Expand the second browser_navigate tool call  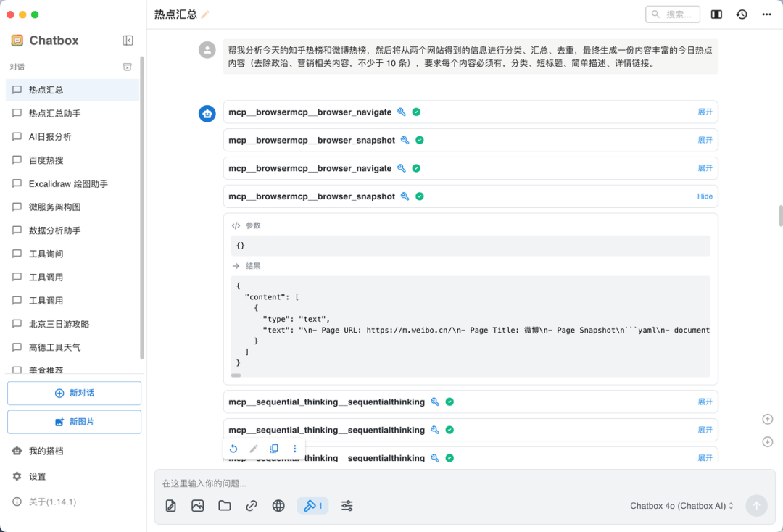(705, 168)
